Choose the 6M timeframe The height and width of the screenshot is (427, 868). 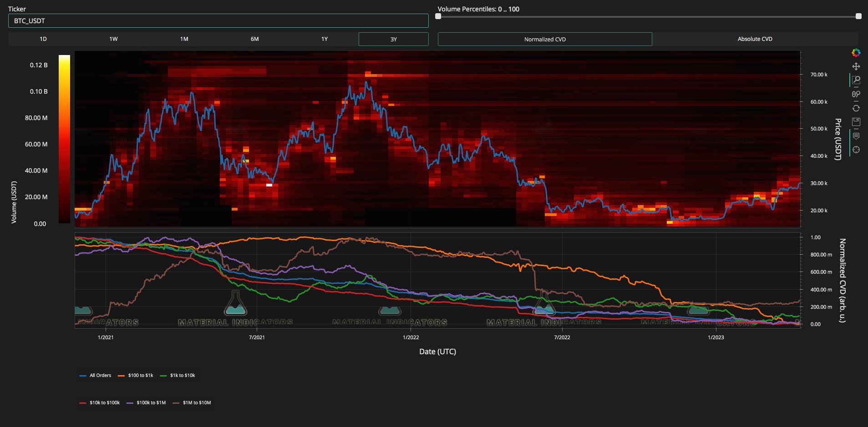[x=254, y=39]
